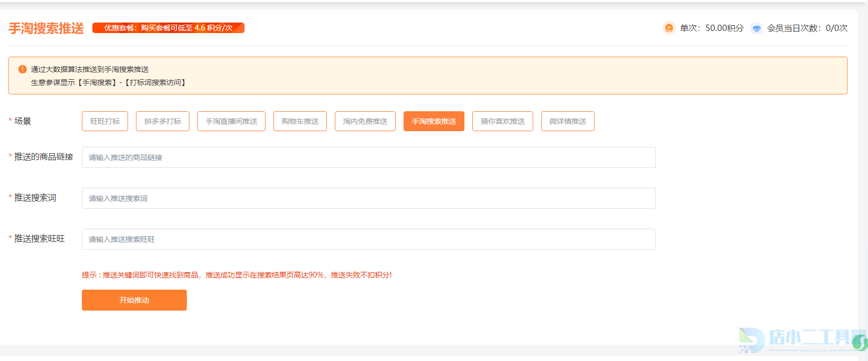Select the 旺旺打标 scene tab

(x=105, y=121)
